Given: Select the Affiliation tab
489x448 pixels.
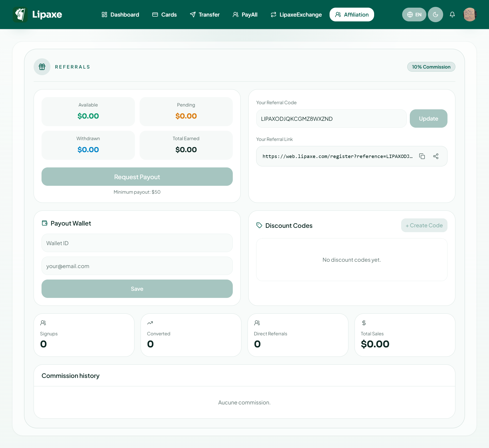Looking at the screenshot, I should click(352, 15).
